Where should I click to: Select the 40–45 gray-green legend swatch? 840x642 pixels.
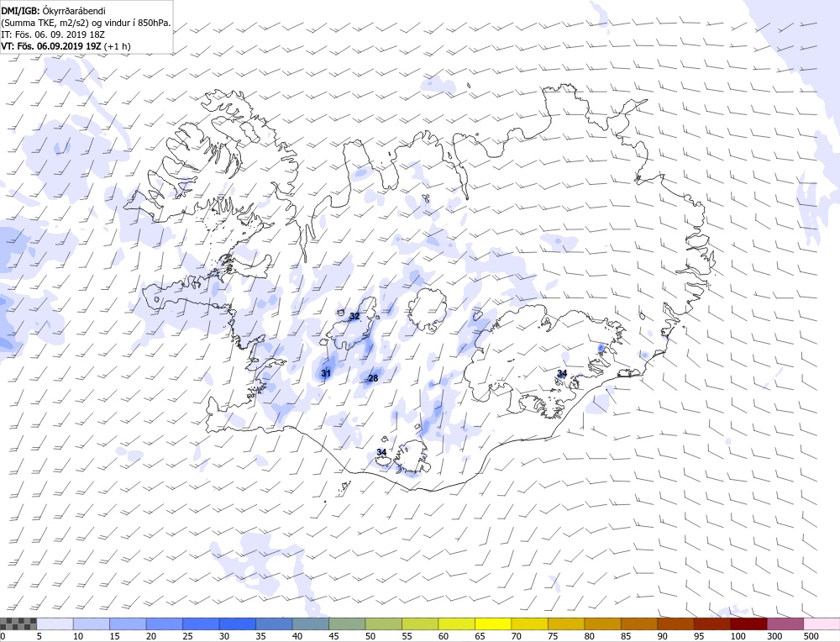(x=311, y=624)
